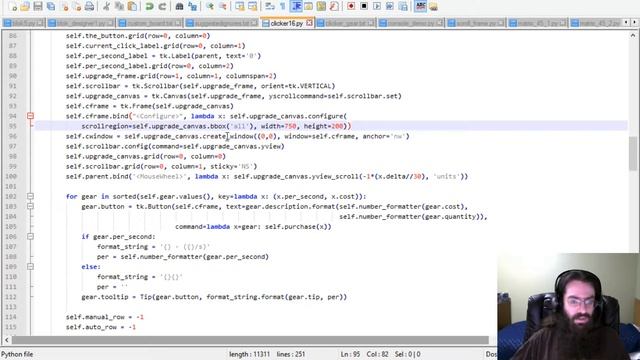This screenshot has width=640, height=360.
Task: Click 'self.cframe = tk.Frame' on line 93
Action: coord(150,106)
